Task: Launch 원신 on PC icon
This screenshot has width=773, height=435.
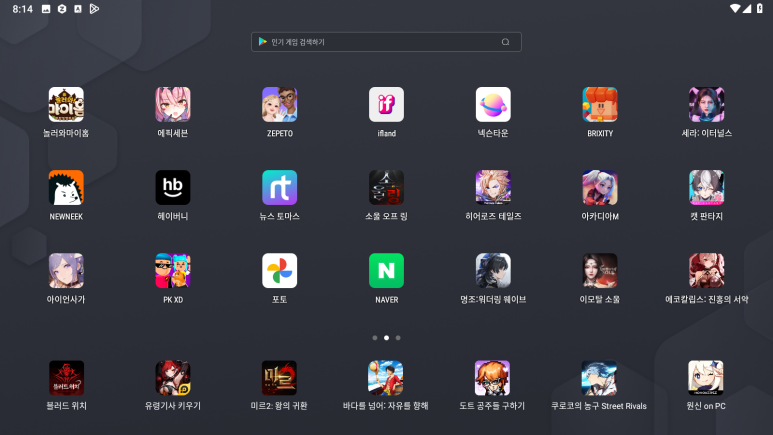Action: (x=705, y=378)
